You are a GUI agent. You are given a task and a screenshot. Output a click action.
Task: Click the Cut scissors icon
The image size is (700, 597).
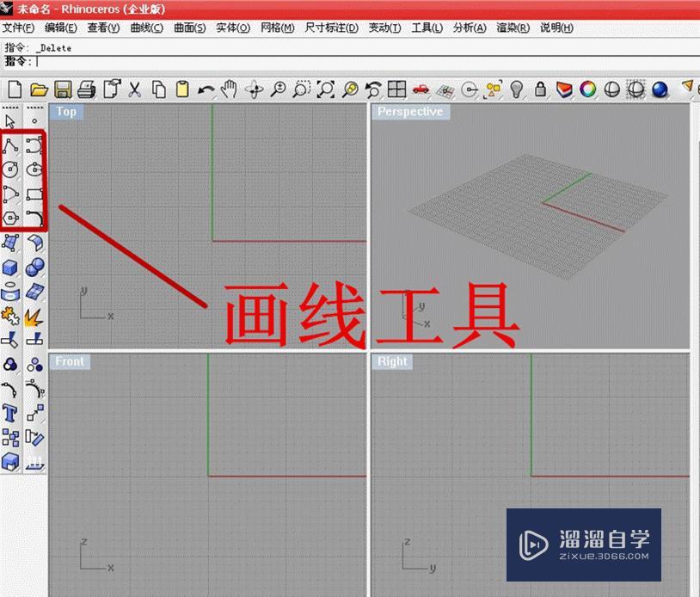[134, 89]
